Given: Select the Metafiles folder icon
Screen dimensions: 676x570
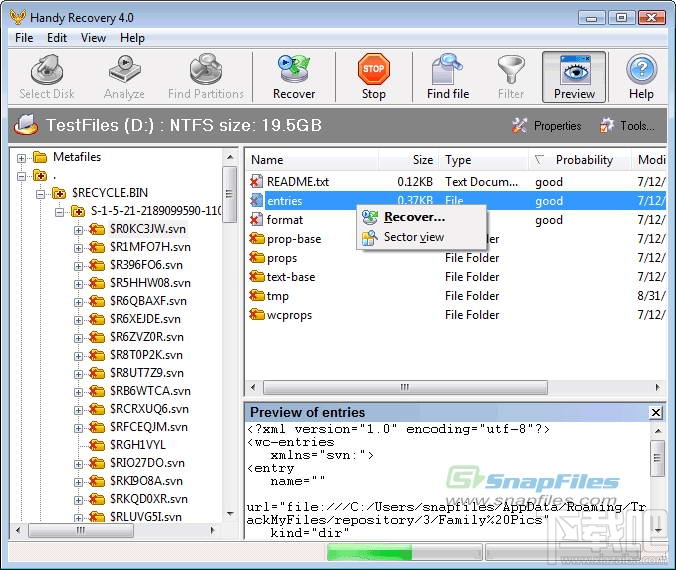Looking at the screenshot, I should tap(40, 157).
